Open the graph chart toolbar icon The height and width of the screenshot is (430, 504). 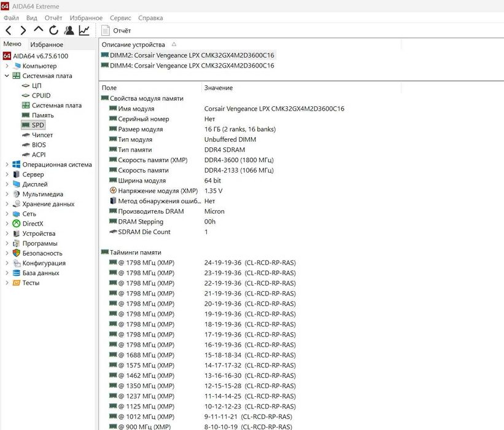84,31
